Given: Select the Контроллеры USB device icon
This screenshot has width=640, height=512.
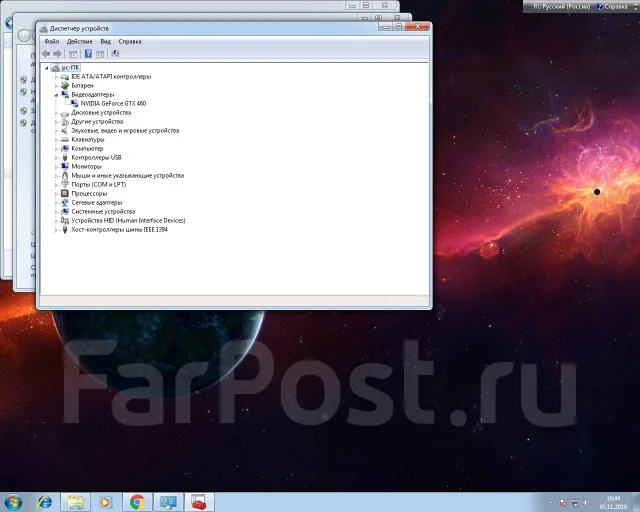Looking at the screenshot, I should 64,158.
